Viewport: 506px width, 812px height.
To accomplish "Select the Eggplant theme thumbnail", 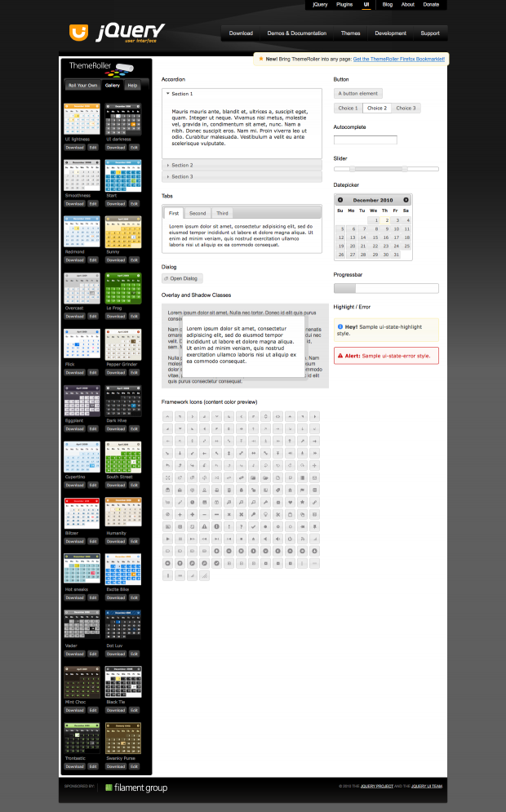I will pyautogui.click(x=82, y=401).
